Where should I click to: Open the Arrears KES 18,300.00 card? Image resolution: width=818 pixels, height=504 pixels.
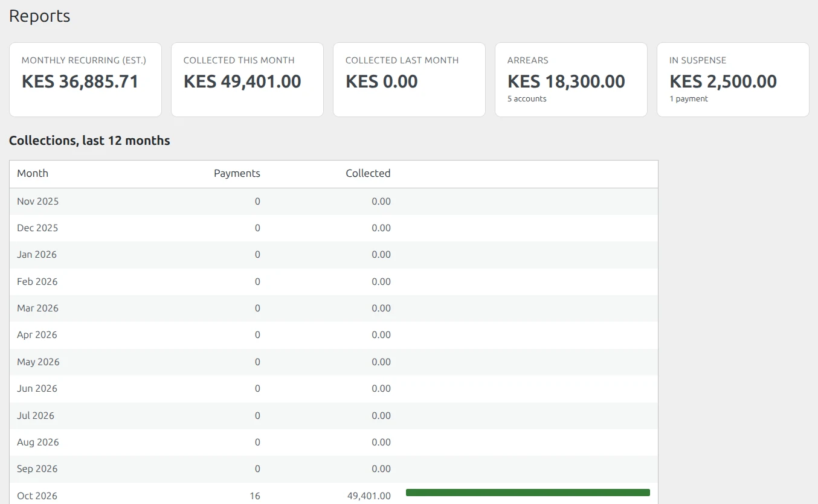click(x=571, y=80)
